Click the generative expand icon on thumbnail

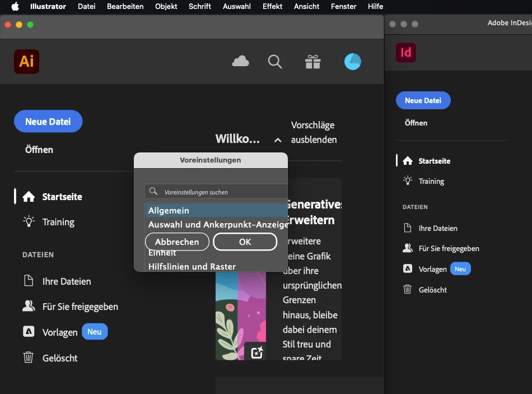(x=257, y=352)
